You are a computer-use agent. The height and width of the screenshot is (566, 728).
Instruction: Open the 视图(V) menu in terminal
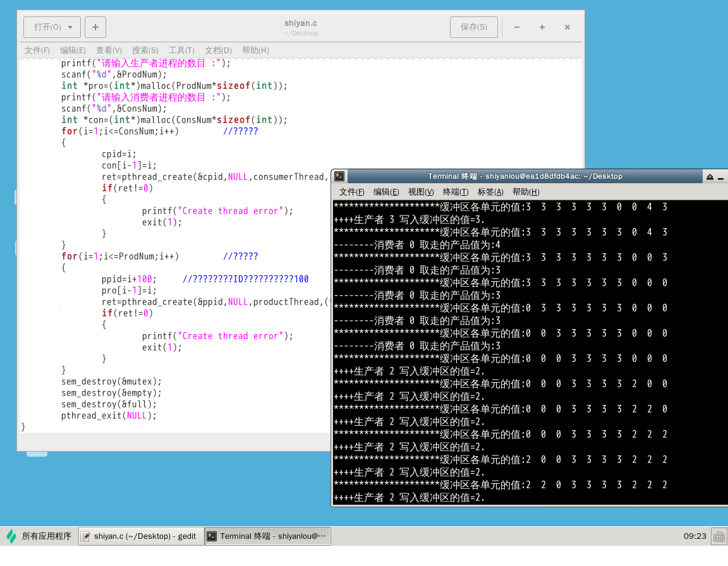pos(421,192)
